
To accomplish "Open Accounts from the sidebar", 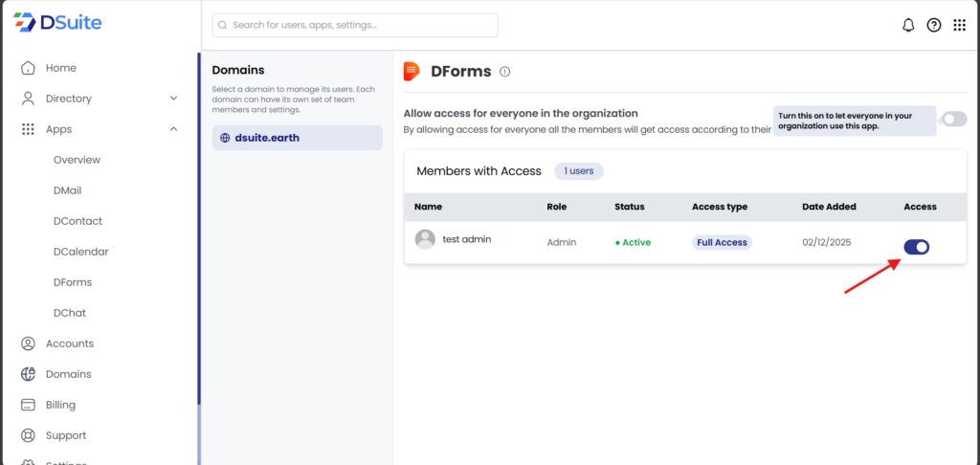I will click(x=69, y=343).
